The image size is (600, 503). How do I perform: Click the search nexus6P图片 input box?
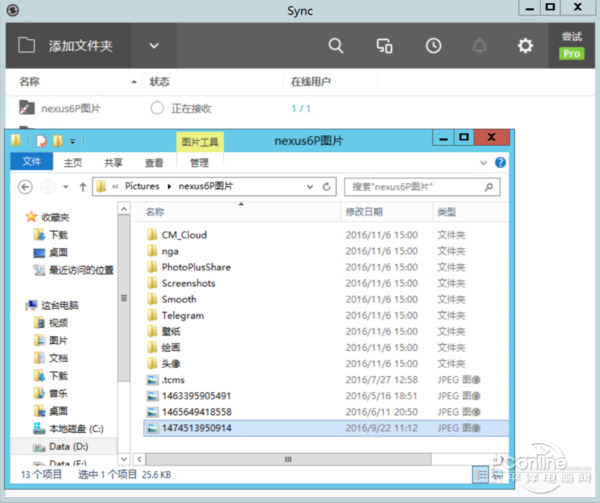(x=422, y=187)
